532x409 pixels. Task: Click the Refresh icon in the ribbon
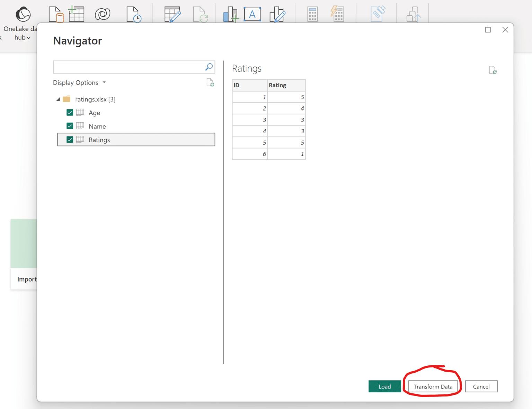coord(201,14)
